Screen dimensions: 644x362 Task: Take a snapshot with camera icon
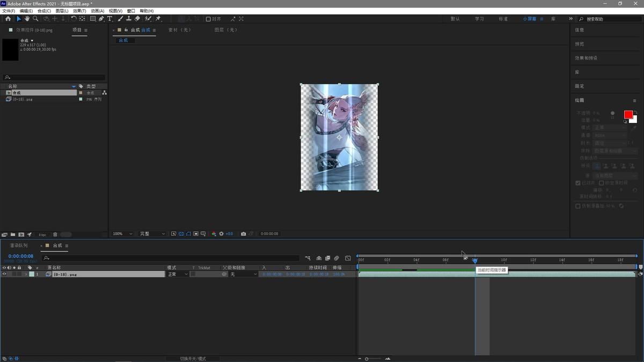[244, 234]
